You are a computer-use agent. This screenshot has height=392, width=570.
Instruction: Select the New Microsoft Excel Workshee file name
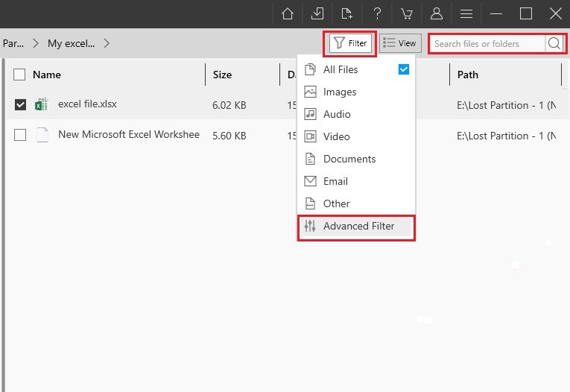tap(129, 135)
